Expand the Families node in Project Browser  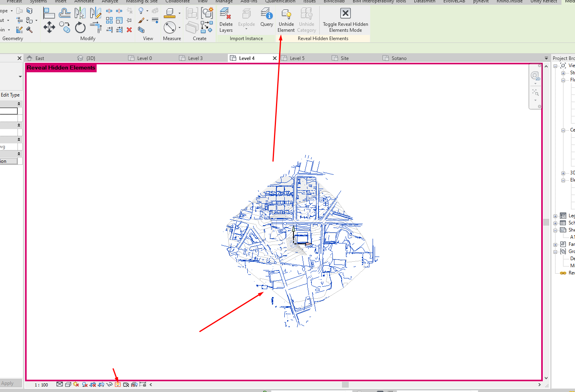point(556,245)
